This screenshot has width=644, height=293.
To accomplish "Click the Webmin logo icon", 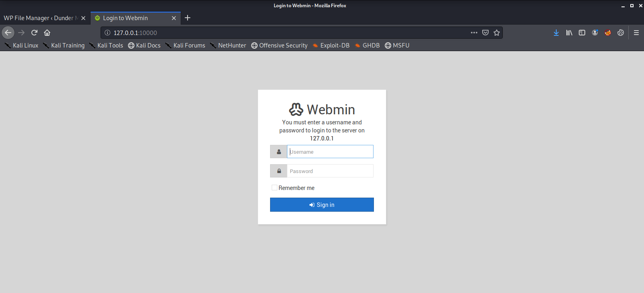I will (296, 109).
